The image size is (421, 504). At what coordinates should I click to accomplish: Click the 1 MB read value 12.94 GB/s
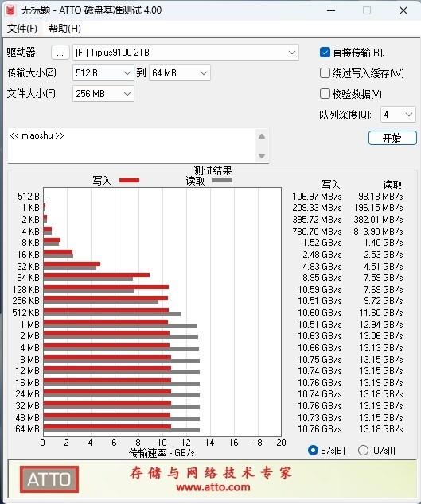tap(381, 325)
